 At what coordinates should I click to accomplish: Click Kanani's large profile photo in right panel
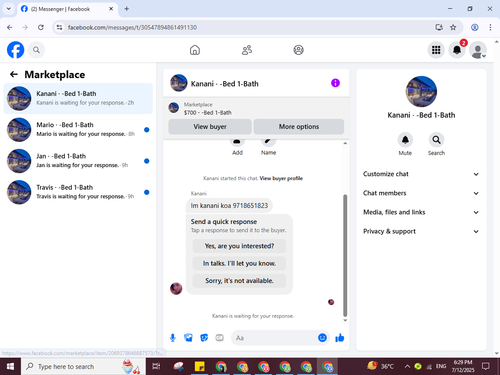421,92
